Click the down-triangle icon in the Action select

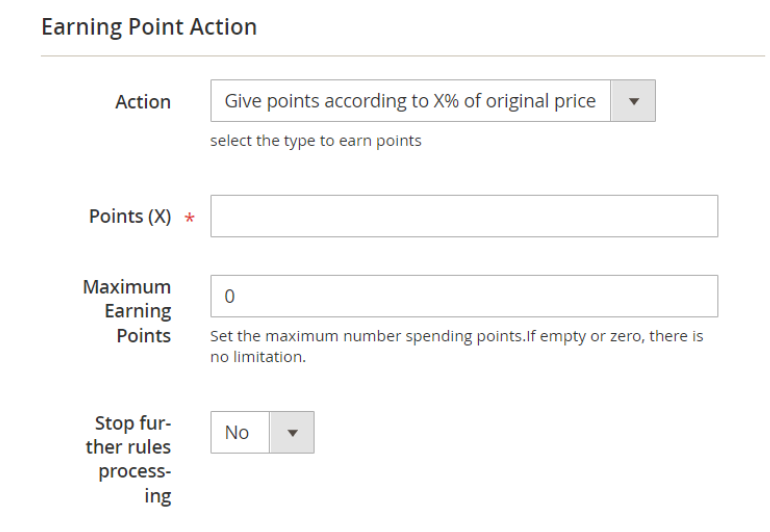pyautogui.click(x=633, y=101)
